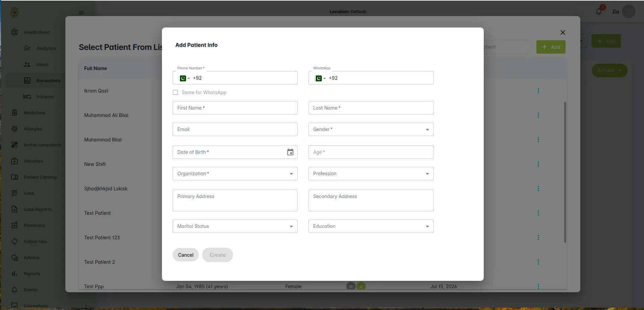This screenshot has width=644, height=310.
Task: Enable Same for WhatsApp checkbox
Action: 175,92
